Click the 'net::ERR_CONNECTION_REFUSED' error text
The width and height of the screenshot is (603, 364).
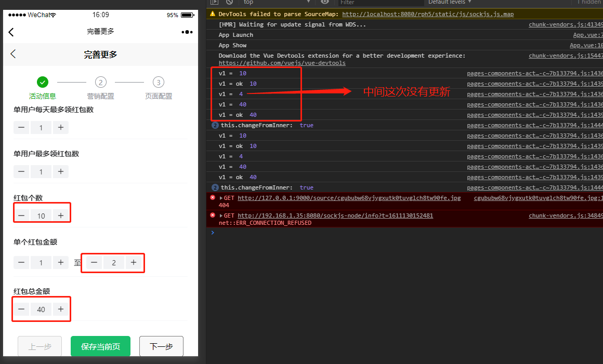[x=265, y=223]
